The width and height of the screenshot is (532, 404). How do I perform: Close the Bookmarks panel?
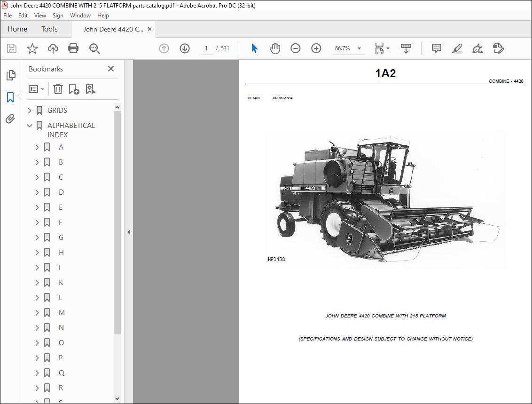coord(111,69)
